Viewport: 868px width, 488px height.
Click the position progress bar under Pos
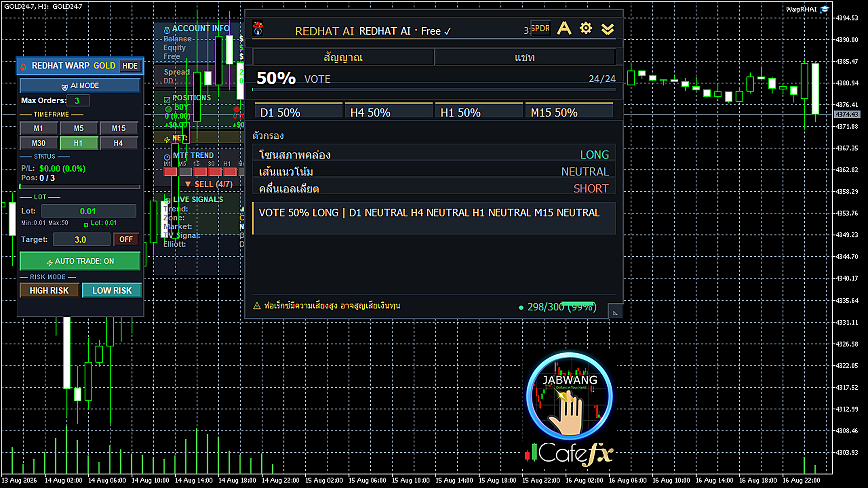click(x=80, y=187)
